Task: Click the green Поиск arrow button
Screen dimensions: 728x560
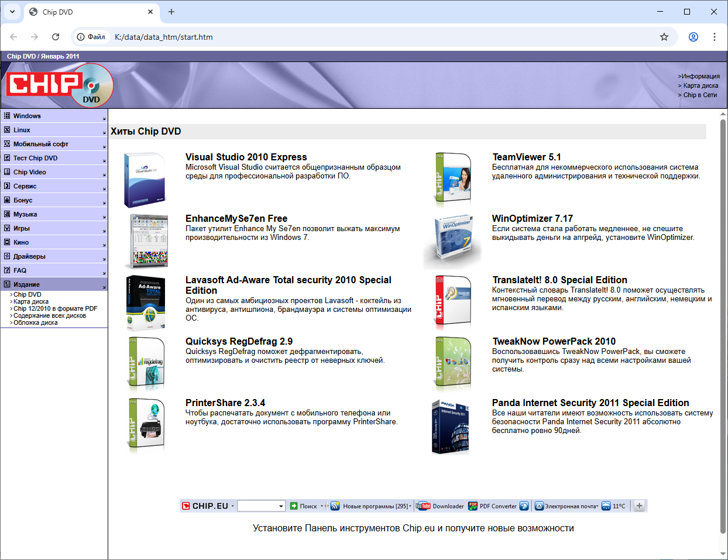Action: pos(294,506)
